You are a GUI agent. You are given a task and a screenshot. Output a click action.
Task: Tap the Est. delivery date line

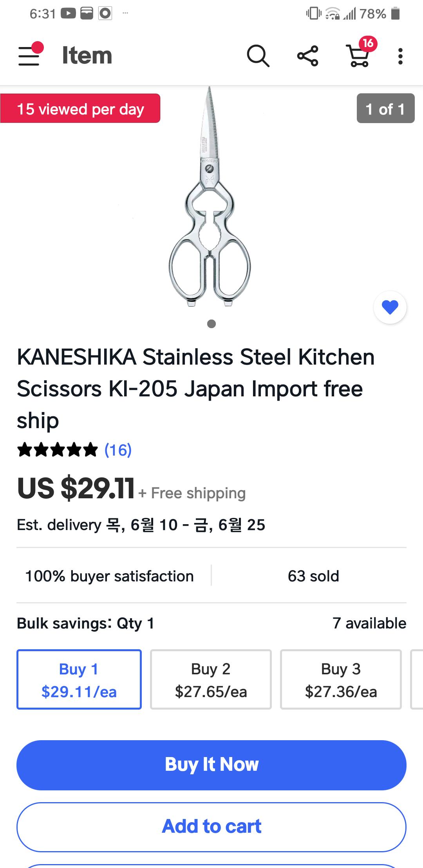(x=141, y=525)
